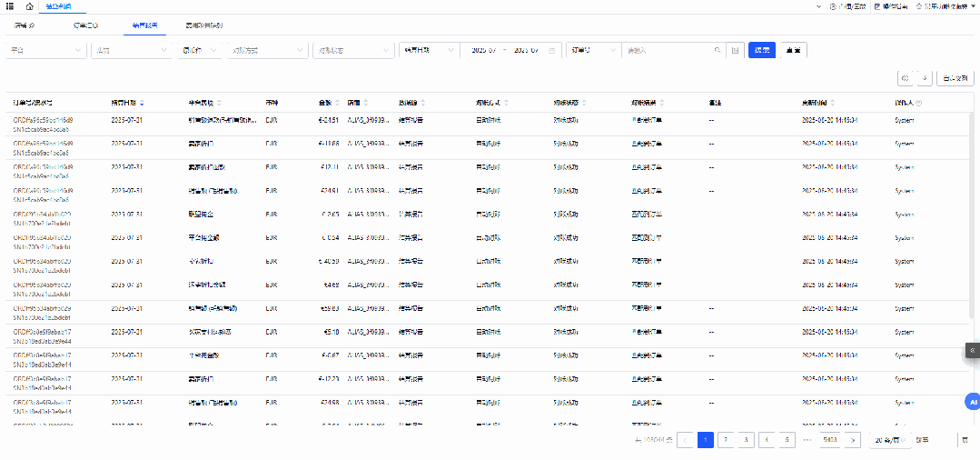Sort by the 对账方式 column arrows
This screenshot has height=460, width=980.
tap(506, 103)
